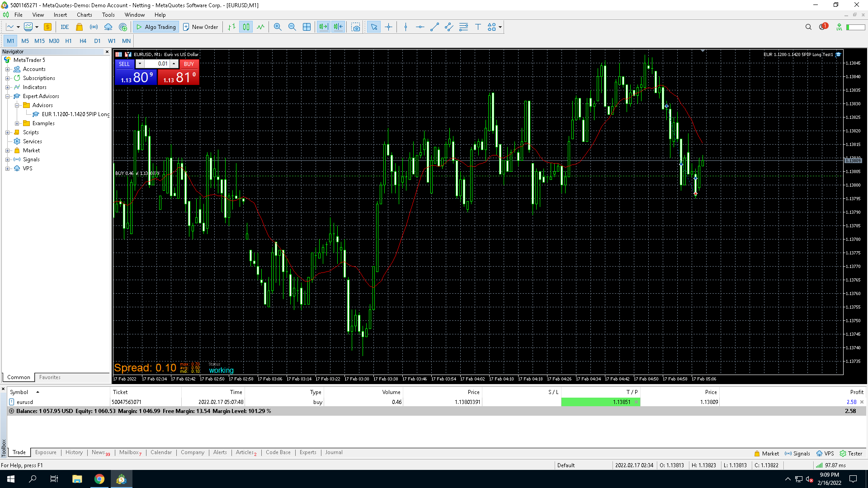Tile chart windows with grid icon
868x488 pixels.
coord(307,27)
